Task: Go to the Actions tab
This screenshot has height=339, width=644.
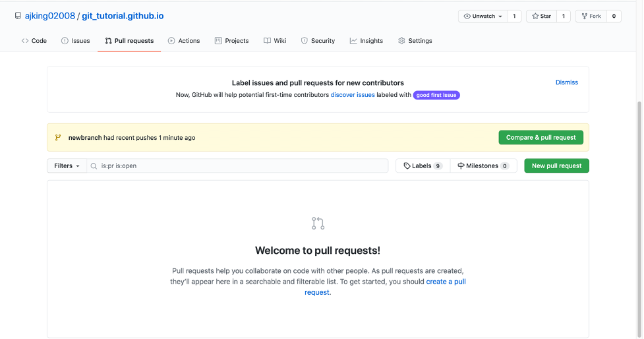Action: coord(184,41)
